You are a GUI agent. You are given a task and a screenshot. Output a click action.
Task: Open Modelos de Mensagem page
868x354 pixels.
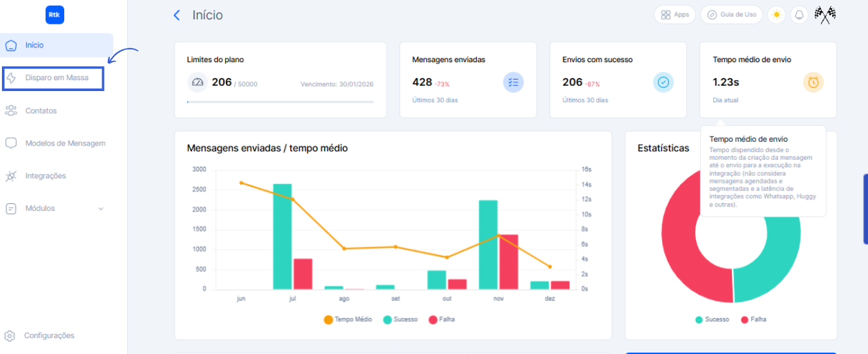(65, 144)
